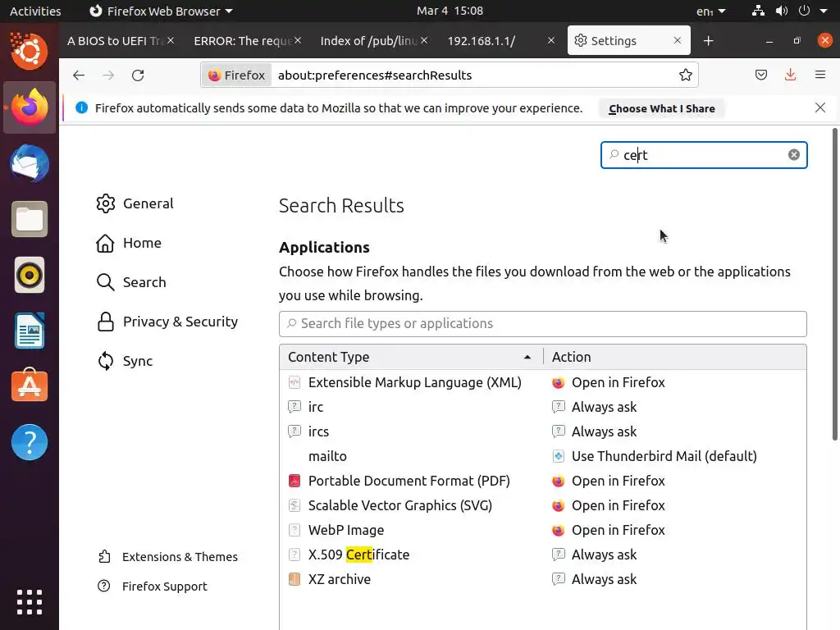The width and height of the screenshot is (840, 630).
Task: Open the Firefox Web Browser app menu
Action: coord(160,11)
